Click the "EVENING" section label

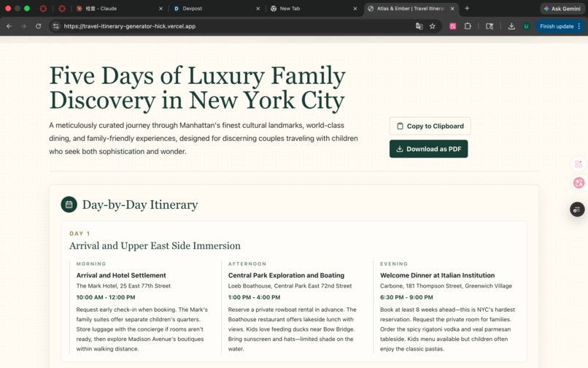pyautogui.click(x=394, y=264)
